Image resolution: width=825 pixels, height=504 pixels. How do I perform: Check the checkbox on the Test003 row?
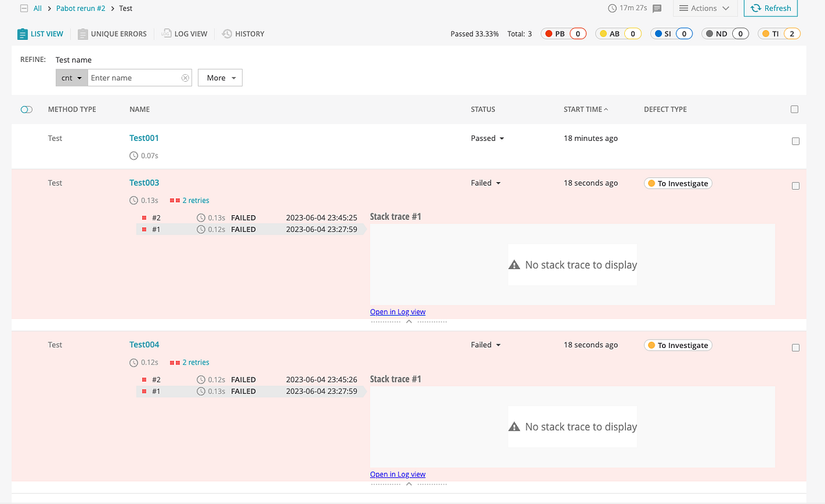(795, 185)
